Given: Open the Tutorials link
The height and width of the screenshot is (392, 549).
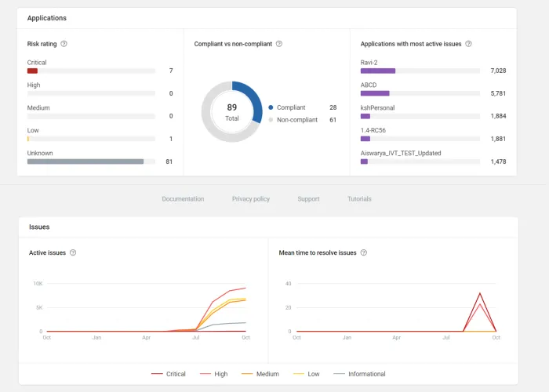Looking at the screenshot, I should (359, 199).
